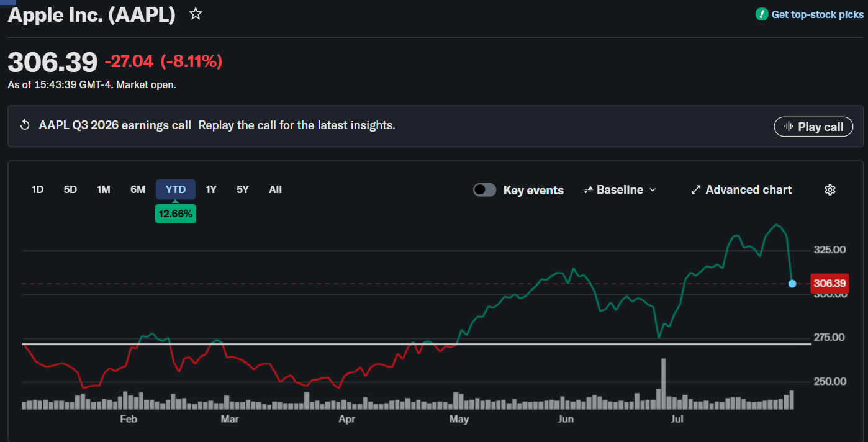Image resolution: width=868 pixels, height=442 pixels.
Task: Click the 325.00 y-axis label
Action: tap(830, 250)
